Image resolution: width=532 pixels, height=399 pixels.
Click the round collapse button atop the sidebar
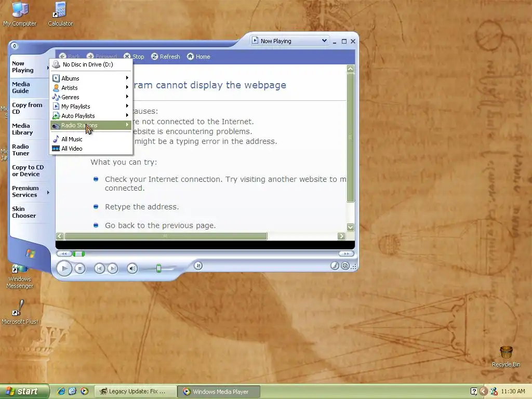coord(14,46)
